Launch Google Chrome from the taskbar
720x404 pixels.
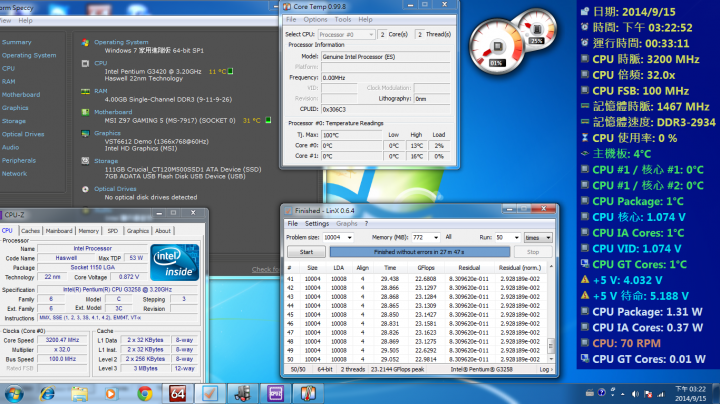click(x=145, y=394)
